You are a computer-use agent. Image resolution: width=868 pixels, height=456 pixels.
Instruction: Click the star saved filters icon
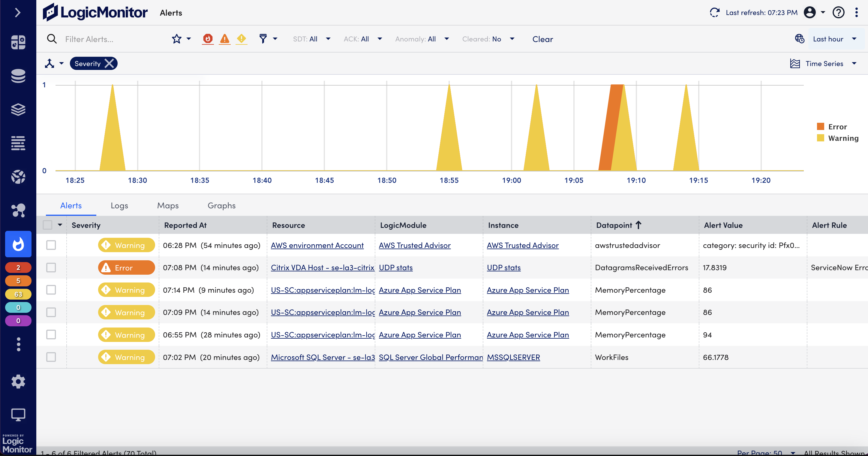(x=176, y=39)
